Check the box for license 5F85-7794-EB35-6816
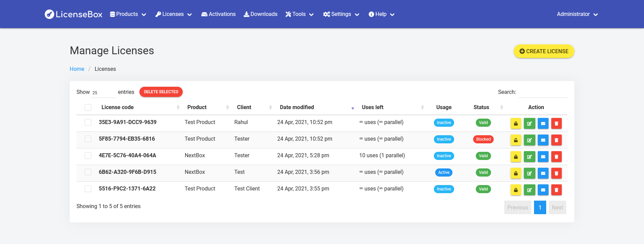The width and height of the screenshot is (644, 244). (x=88, y=139)
